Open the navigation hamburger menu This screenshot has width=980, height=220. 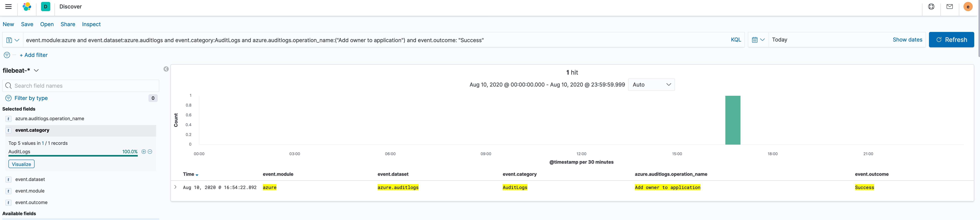(x=8, y=7)
